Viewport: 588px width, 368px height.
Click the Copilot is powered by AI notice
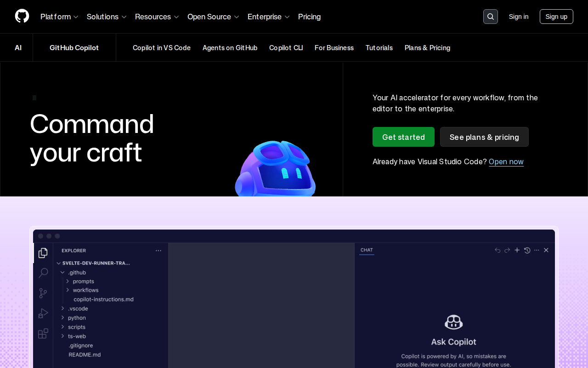coord(453,360)
